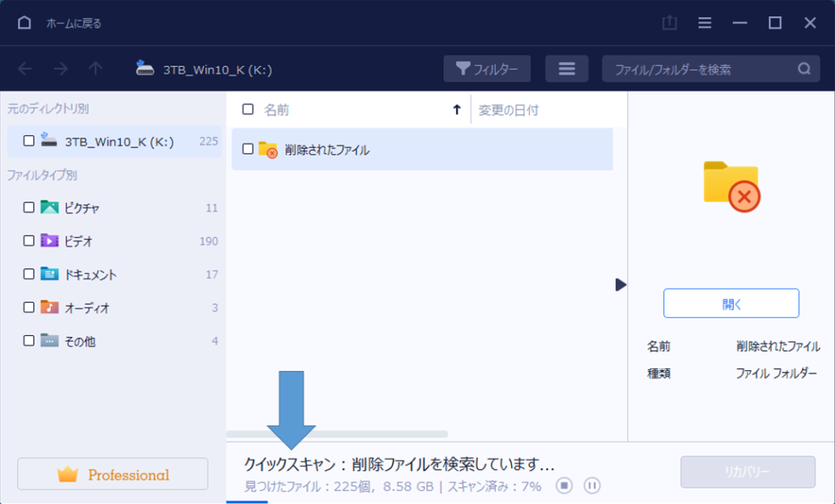Image resolution: width=835 pixels, height=504 pixels.
Task: Open the フィルター (filter) tool
Action: pos(487,69)
